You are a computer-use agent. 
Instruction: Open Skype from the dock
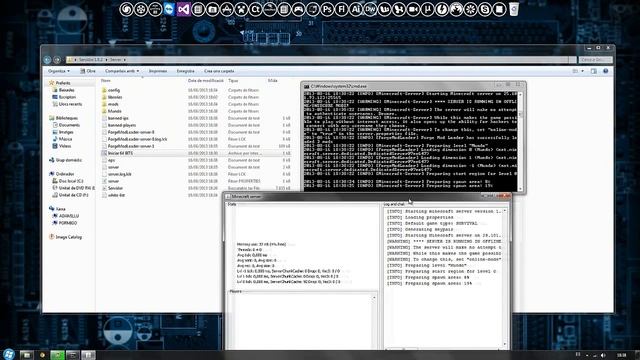485,9
